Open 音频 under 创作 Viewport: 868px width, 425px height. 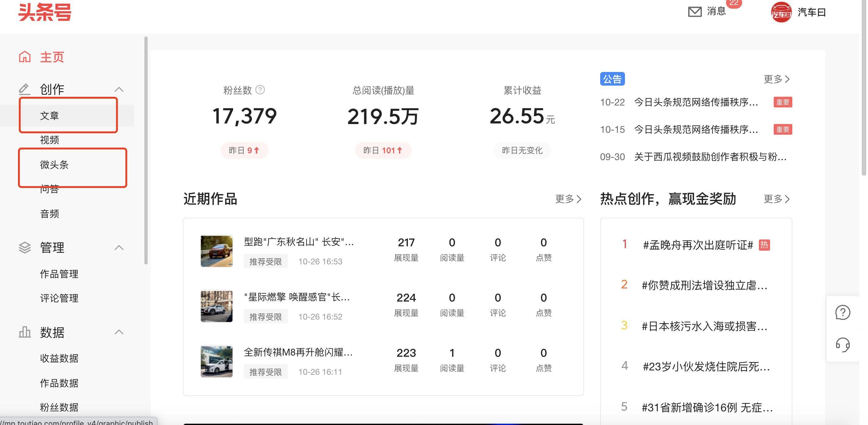point(50,214)
